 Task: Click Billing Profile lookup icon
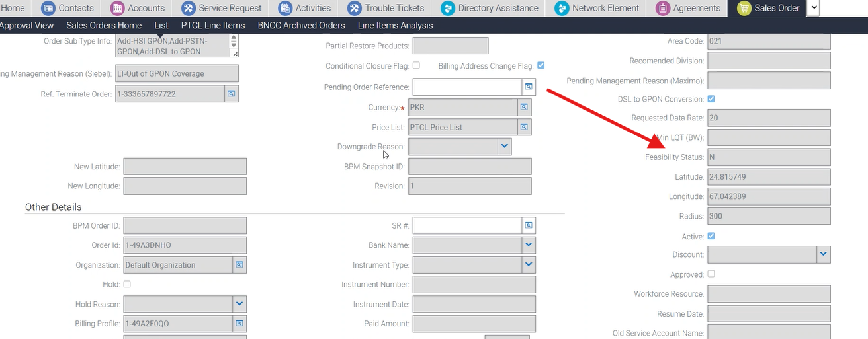pos(239,324)
